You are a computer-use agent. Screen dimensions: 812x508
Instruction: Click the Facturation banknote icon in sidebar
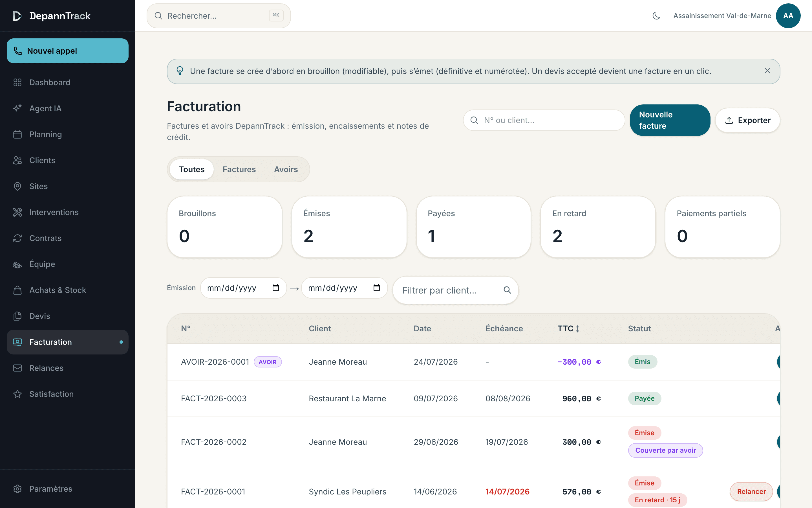pyautogui.click(x=17, y=342)
